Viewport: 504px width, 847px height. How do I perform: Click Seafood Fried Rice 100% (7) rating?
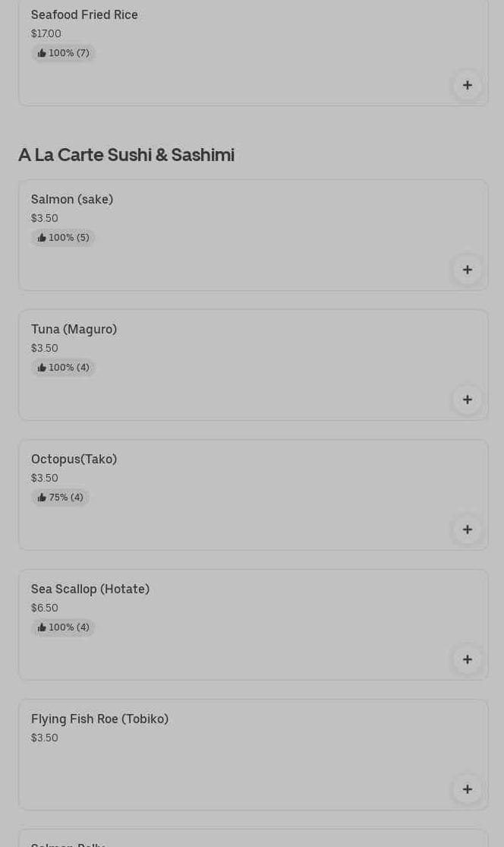63,53
